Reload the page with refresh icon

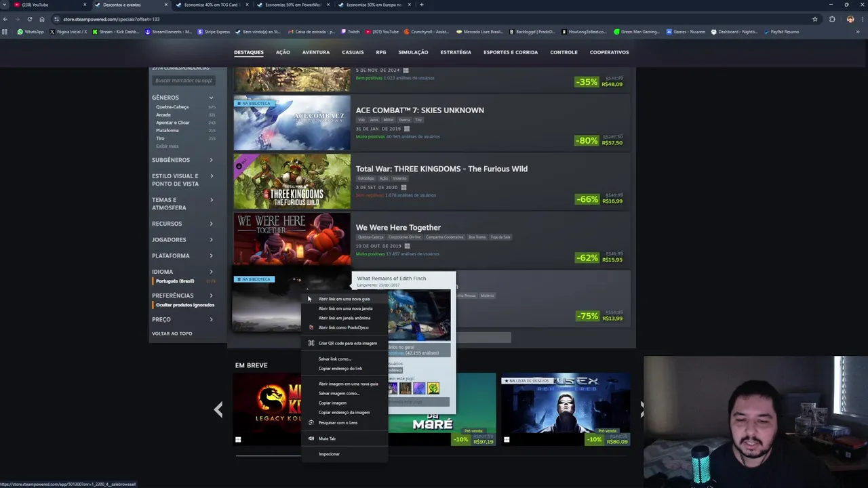click(x=30, y=19)
